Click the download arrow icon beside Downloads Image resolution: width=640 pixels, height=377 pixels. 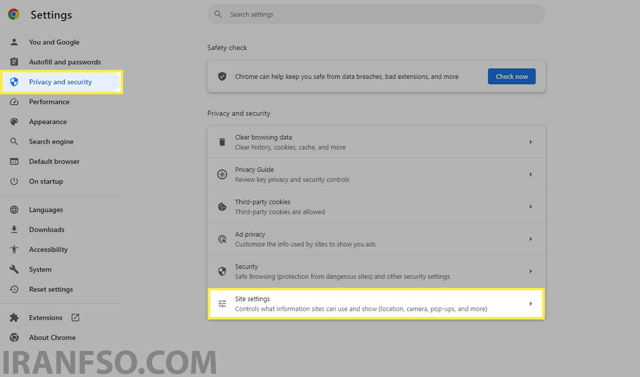point(14,229)
